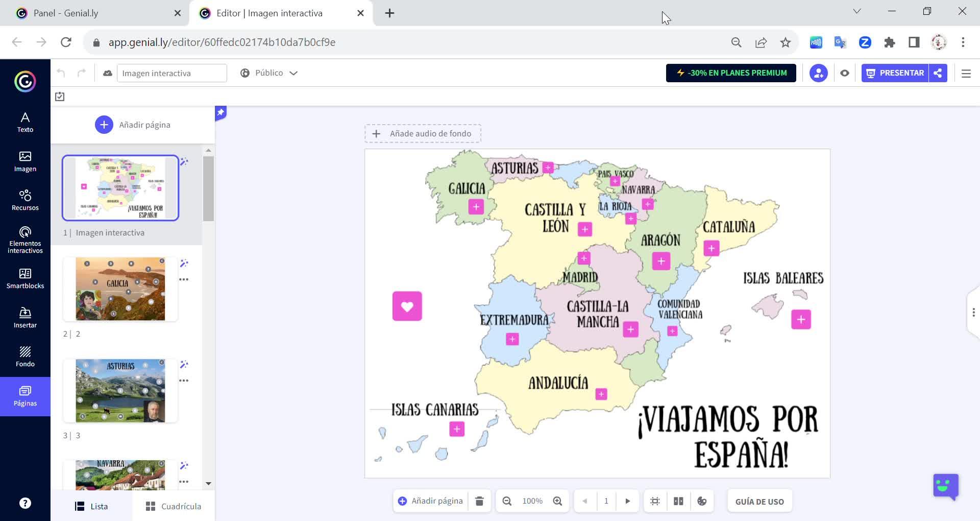This screenshot has height=521, width=980.
Task: Switch to Lista view tab
Action: pos(91,506)
